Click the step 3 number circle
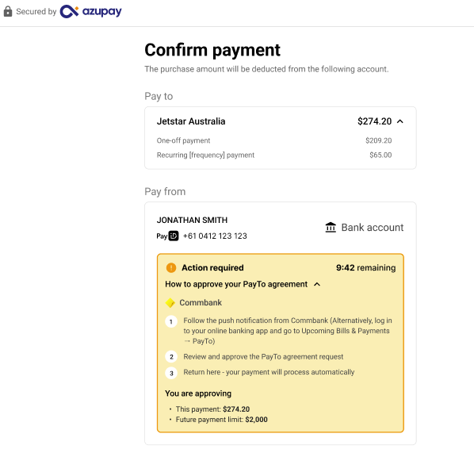The height and width of the screenshot is (476, 474). (171, 373)
